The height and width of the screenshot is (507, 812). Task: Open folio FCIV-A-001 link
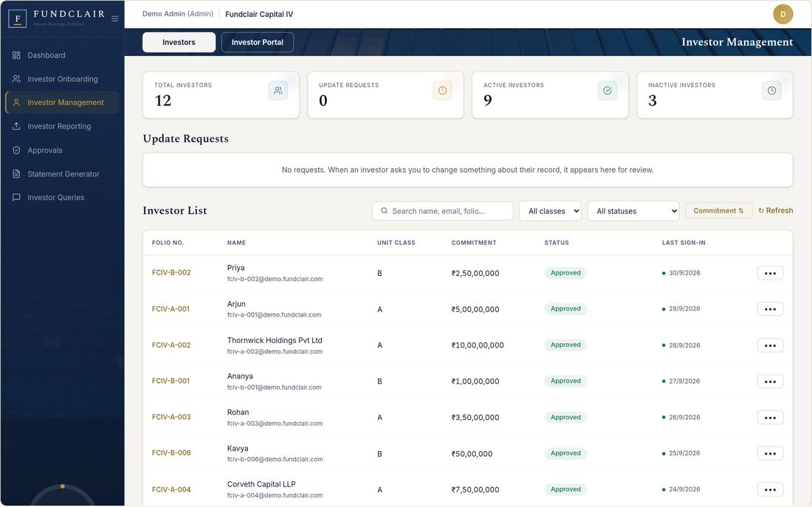pyautogui.click(x=171, y=308)
